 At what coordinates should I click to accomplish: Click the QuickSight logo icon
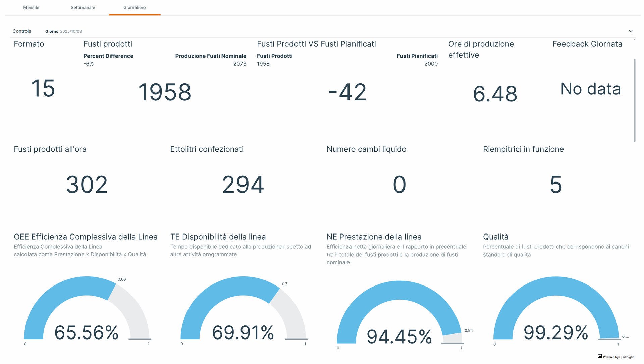click(x=600, y=356)
